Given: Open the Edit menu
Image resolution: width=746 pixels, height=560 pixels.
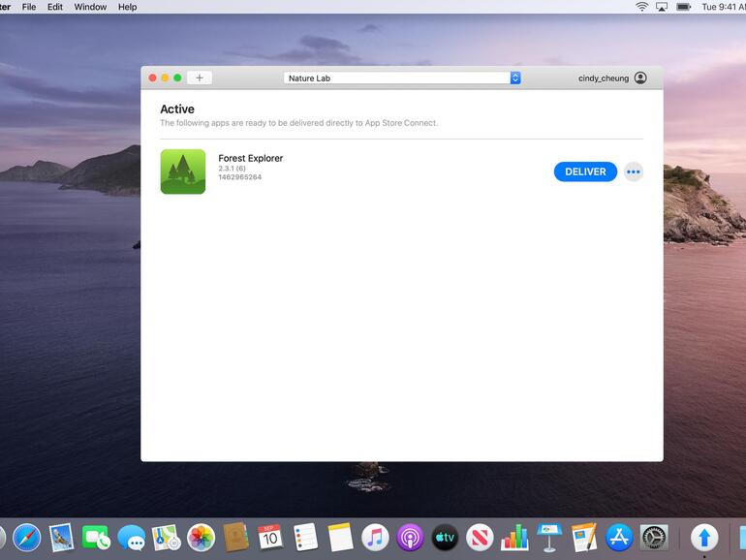Looking at the screenshot, I should pyautogui.click(x=54, y=7).
